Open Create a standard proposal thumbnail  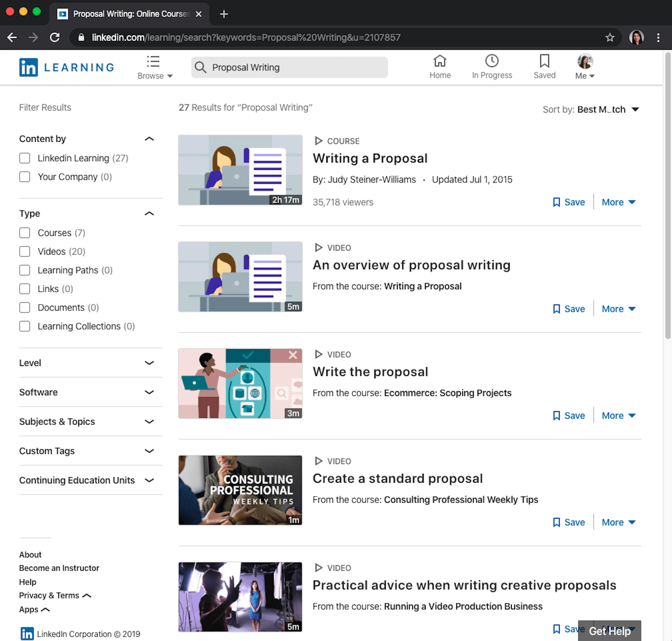(x=240, y=490)
